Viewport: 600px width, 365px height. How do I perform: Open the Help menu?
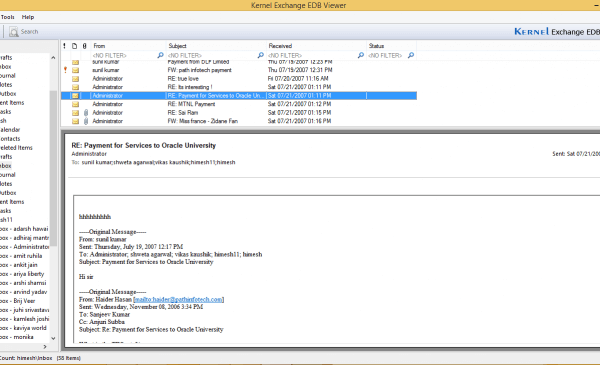coord(28,17)
